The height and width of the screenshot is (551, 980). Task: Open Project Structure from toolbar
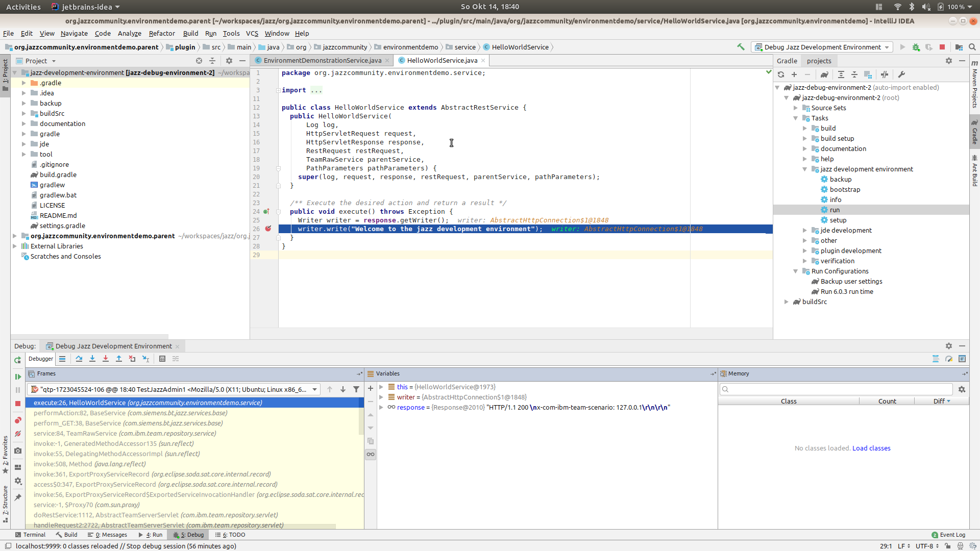click(959, 47)
